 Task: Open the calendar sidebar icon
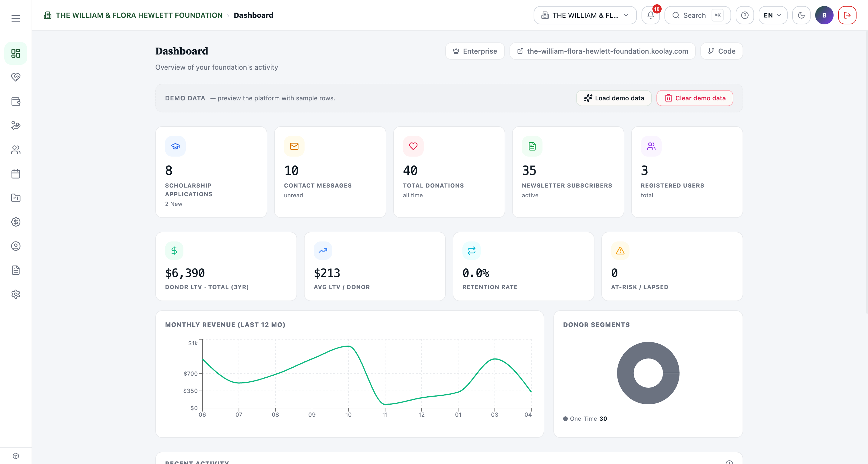click(15, 174)
